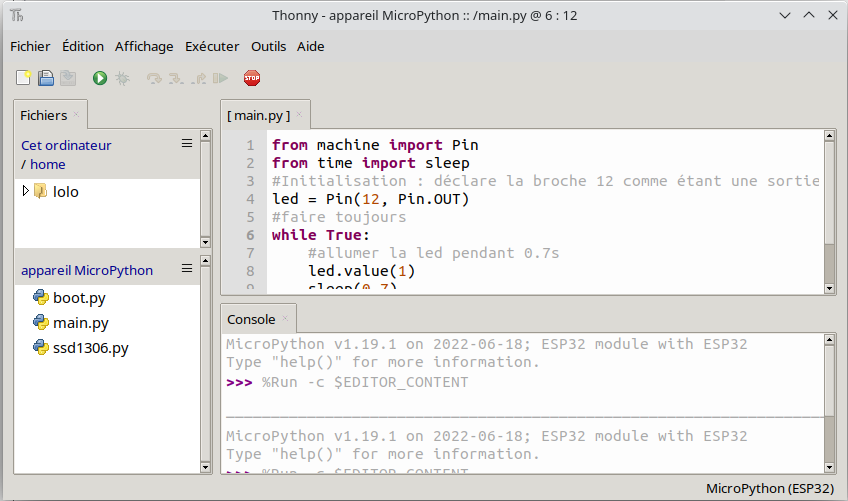
Task: Close the Console tab
Action: pyautogui.click(x=285, y=318)
